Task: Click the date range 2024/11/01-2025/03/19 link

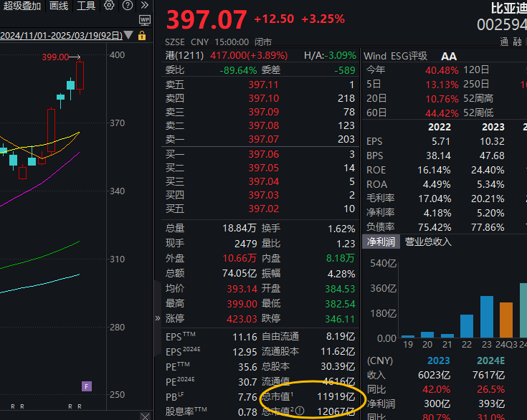Action: [x=61, y=36]
